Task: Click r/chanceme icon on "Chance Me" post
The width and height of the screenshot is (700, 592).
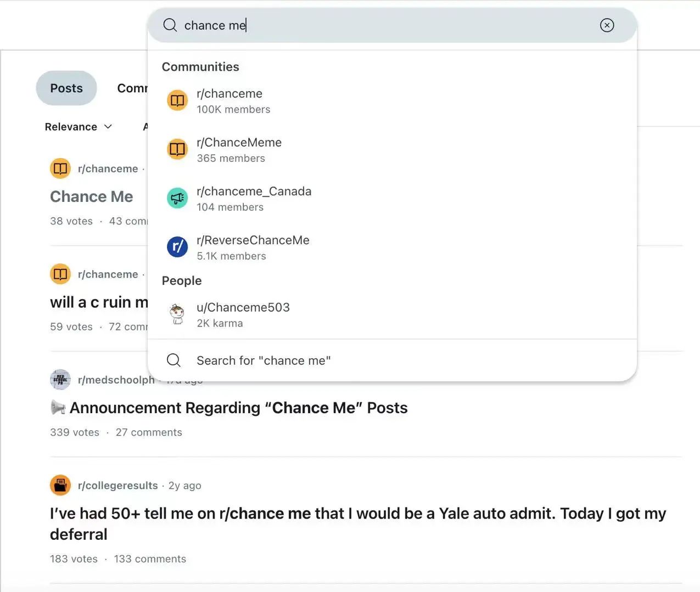Action: [x=60, y=168]
